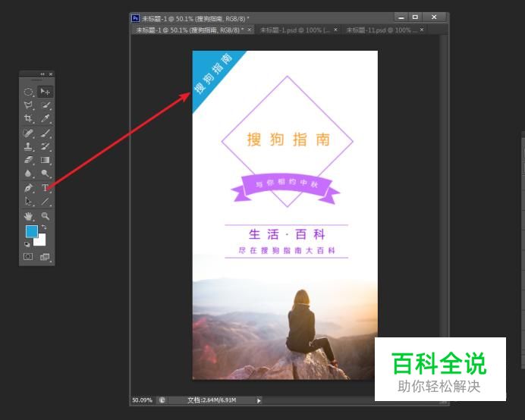Select the Dodge tool
Screen dimensions: 525x420
point(46,173)
